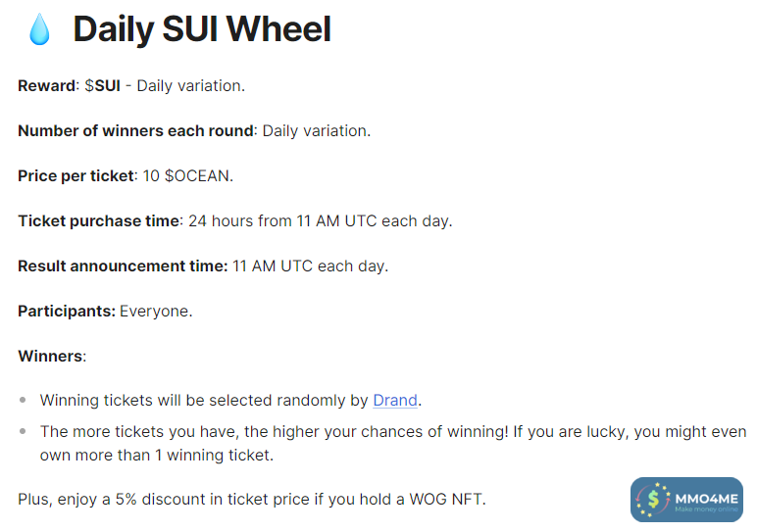Screen dimensions: 757x532
Task: Click the bold "Reward" label
Action: click(46, 85)
